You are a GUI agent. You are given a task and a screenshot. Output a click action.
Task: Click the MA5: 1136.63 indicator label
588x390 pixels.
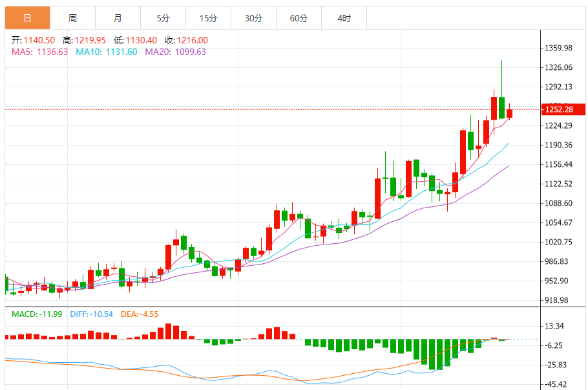pos(40,52)
